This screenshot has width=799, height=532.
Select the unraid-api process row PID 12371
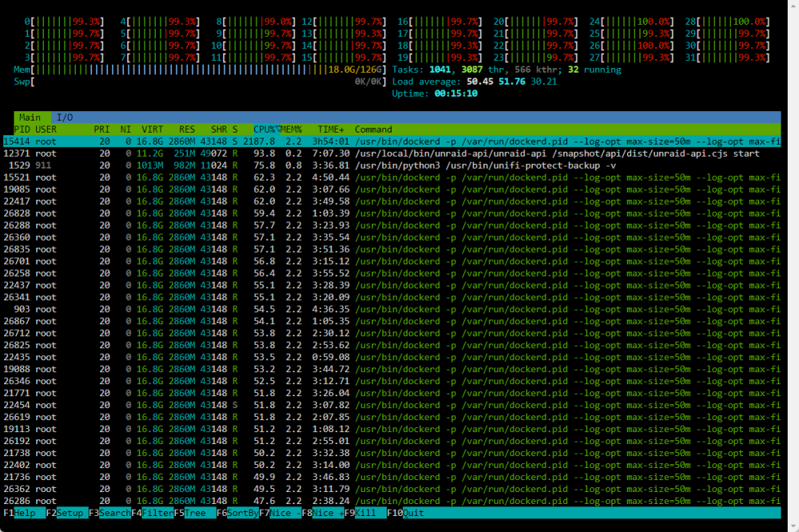coord(392,153)
